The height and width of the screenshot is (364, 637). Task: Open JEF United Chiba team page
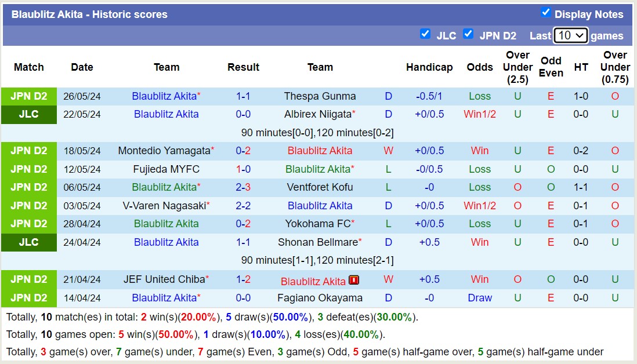tap(164, 279)
